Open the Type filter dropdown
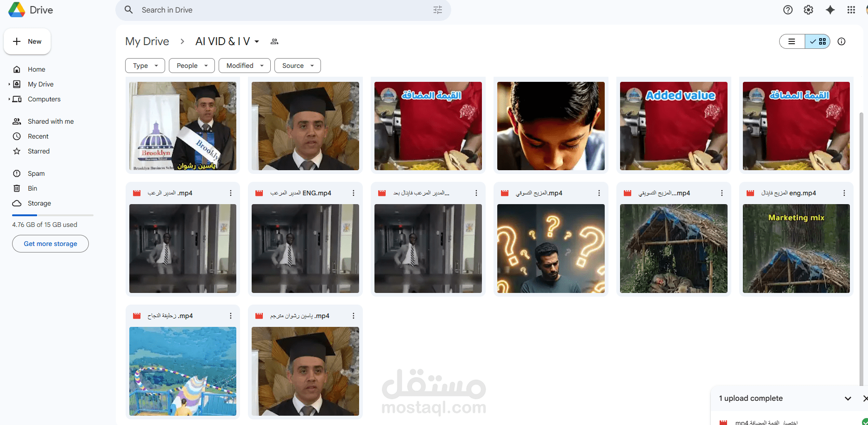868x425 pixels. tap(145, 66)
